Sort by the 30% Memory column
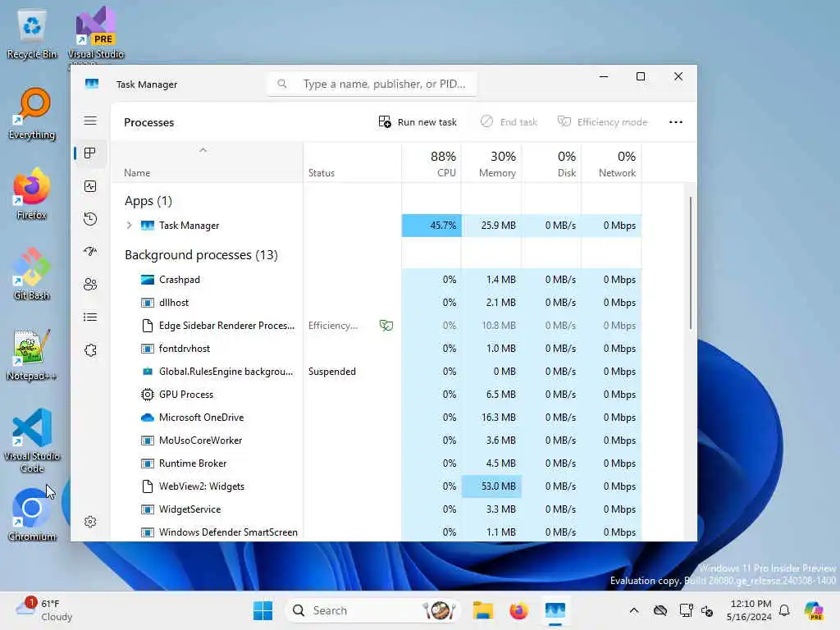 pos(492,164)
